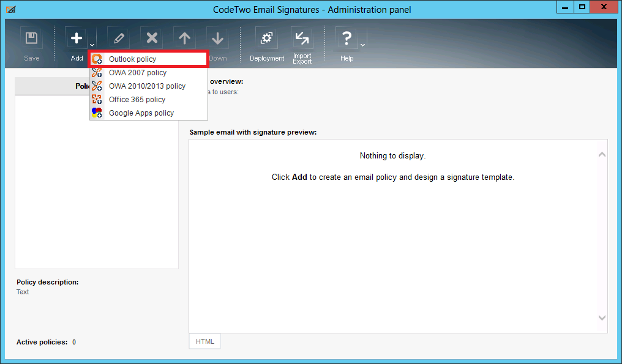Switch to the HTML preview tab

pyautogui.click(x=204, y=341)
